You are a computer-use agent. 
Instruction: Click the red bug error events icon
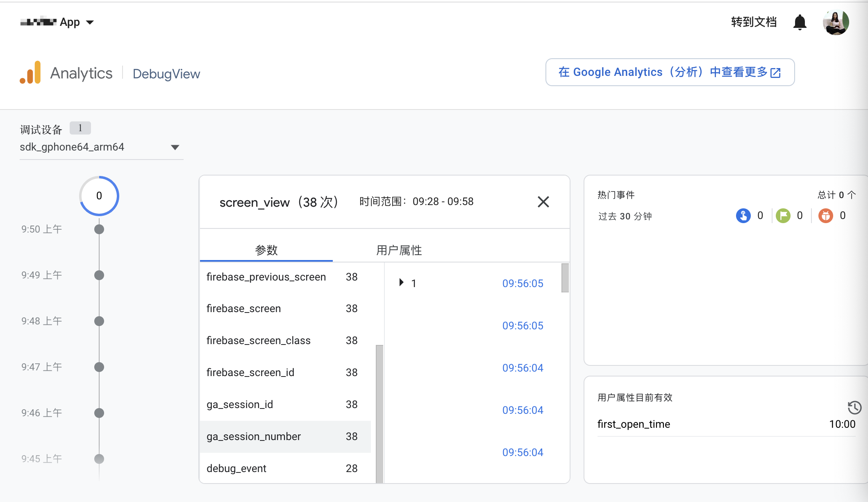[826, 216]
